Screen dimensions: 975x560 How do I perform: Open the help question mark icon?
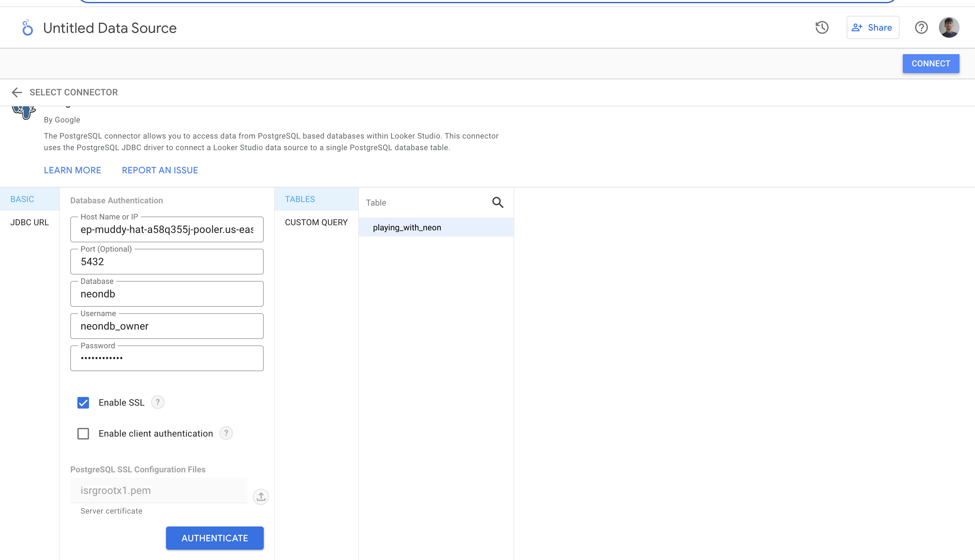coord(921,28)
